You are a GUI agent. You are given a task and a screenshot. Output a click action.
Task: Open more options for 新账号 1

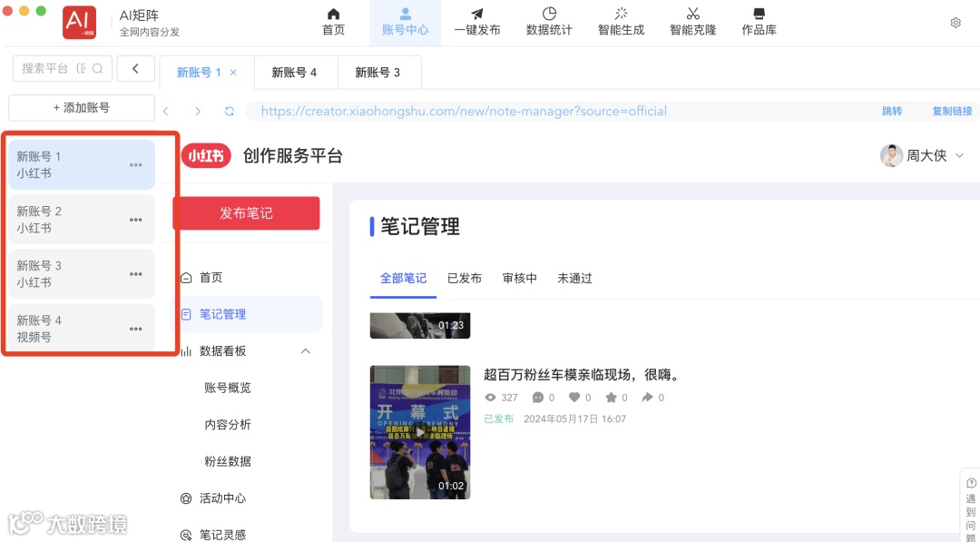click(x=135, y=165)
